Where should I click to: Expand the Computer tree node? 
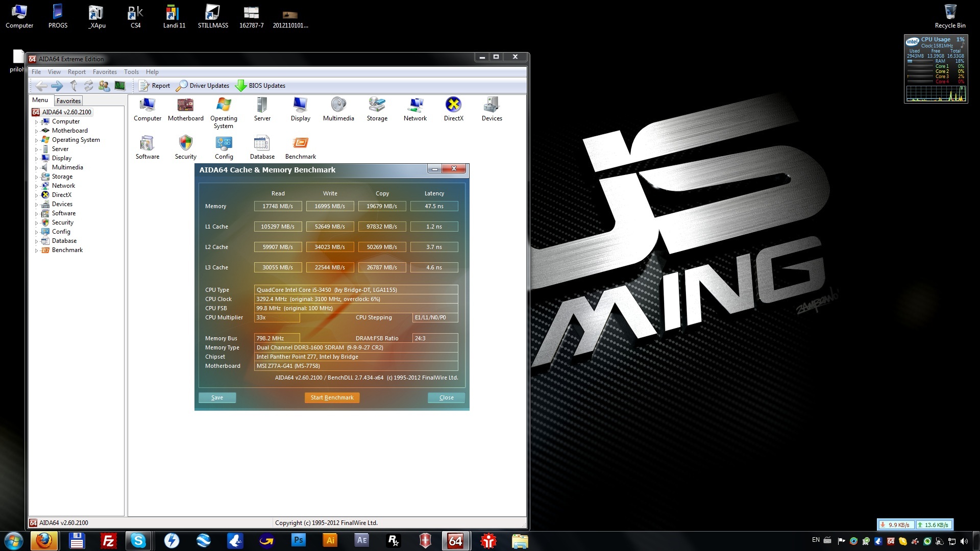(36, 122)
